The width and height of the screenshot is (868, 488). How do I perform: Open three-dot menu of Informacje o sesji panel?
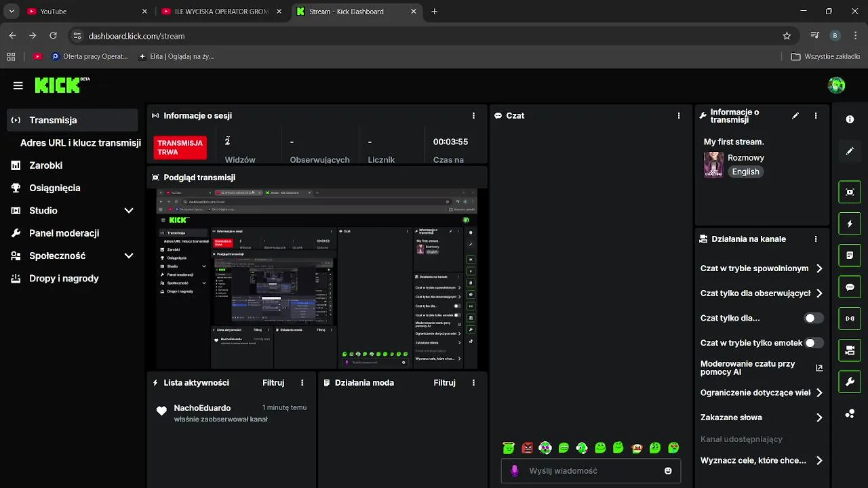coord(473,116)
